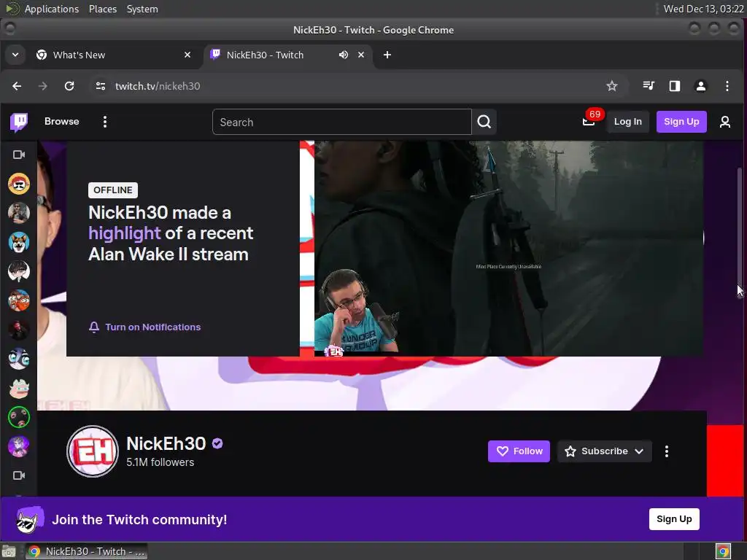Click NickEh30 EH profile avatar
Image resolution: width=747 pixels, height=560 pixels.
click(93, 451)
